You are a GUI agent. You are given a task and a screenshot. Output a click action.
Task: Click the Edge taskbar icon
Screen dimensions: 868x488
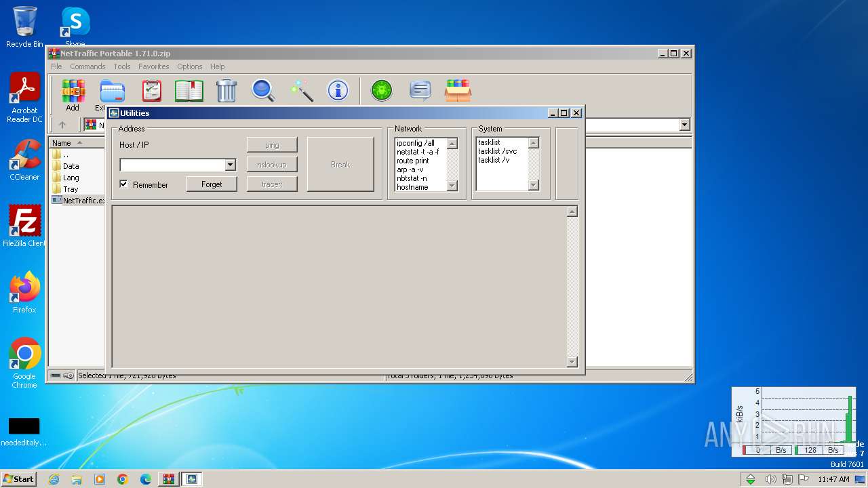click(x=146, y=479)
